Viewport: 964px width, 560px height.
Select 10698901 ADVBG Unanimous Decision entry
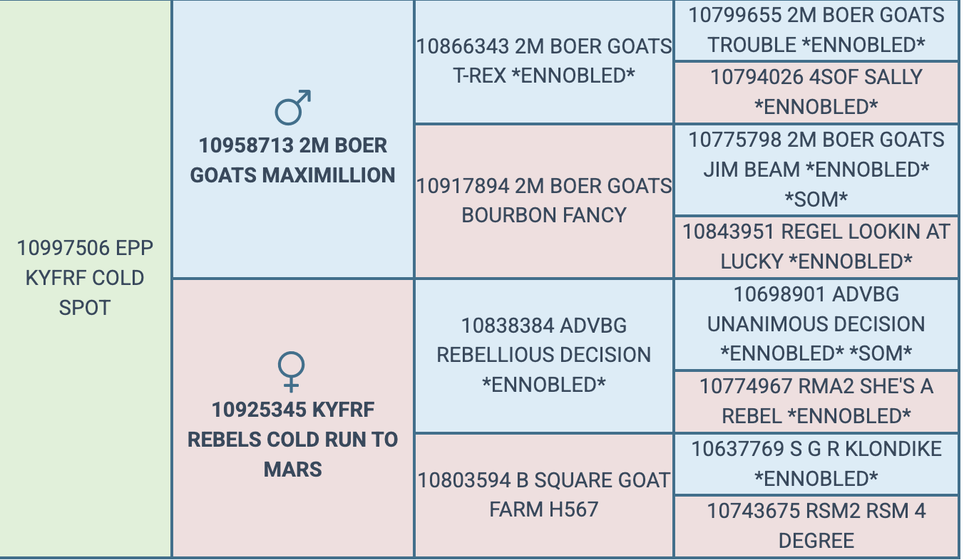coord(816,324)
